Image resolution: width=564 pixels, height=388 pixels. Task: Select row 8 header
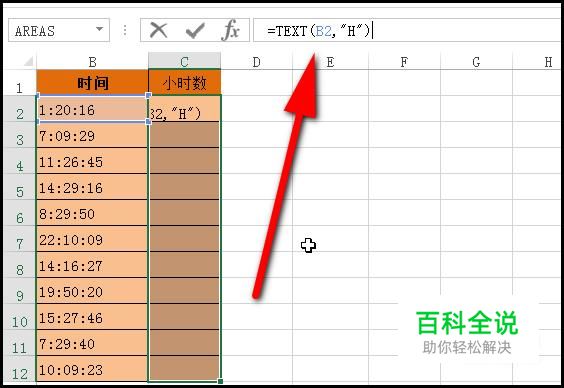click(20, 265)
